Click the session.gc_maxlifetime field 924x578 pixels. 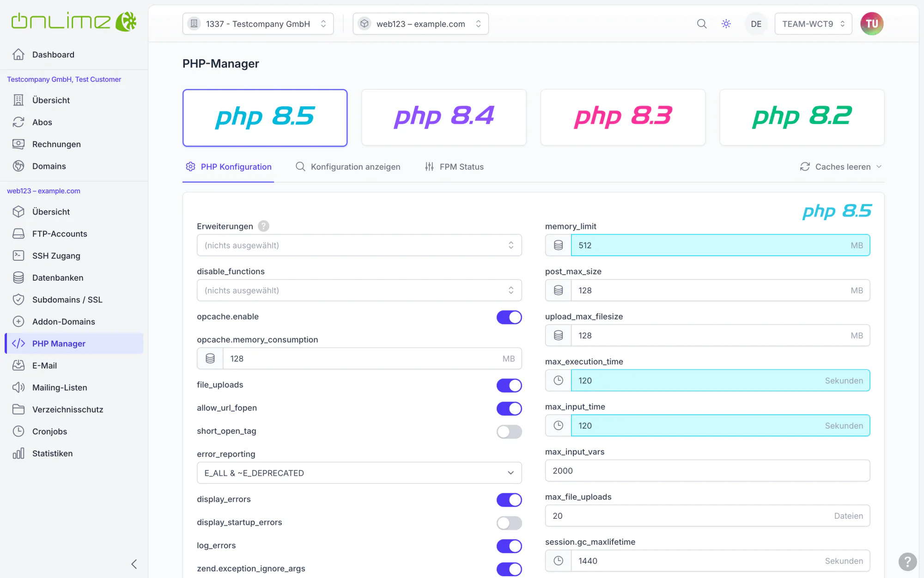[720, 561]
